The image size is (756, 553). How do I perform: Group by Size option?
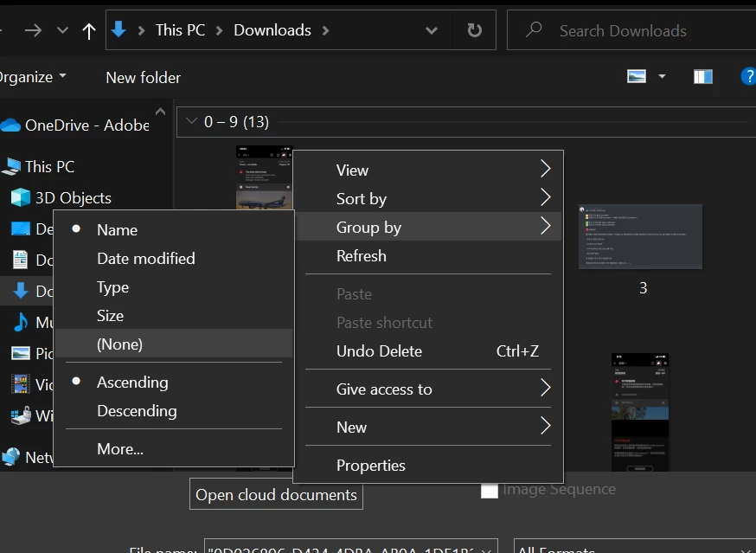tap(174, 315)
